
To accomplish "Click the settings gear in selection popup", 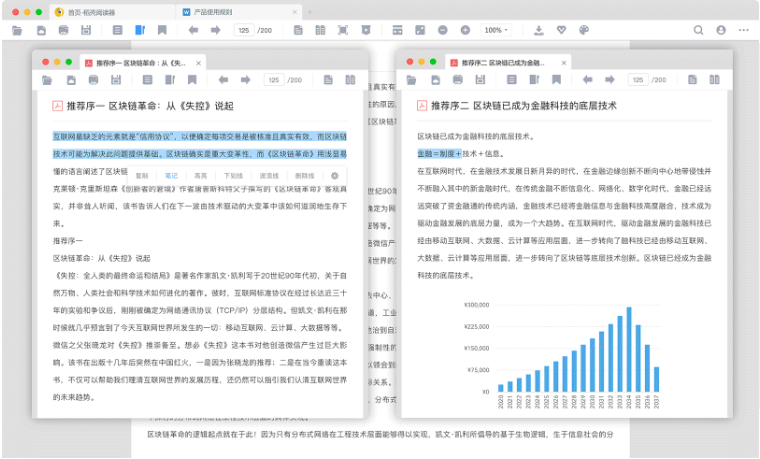I will pos(334,175).
